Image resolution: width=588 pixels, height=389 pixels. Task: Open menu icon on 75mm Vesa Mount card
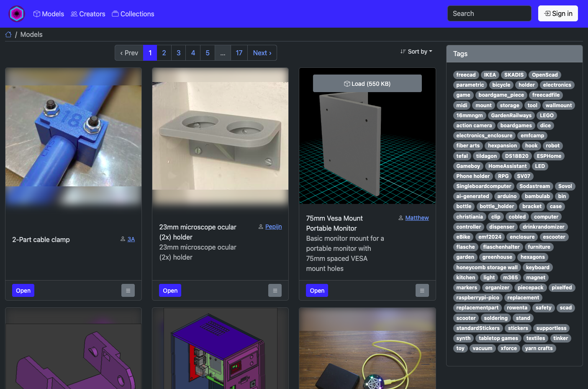point(422,291)
